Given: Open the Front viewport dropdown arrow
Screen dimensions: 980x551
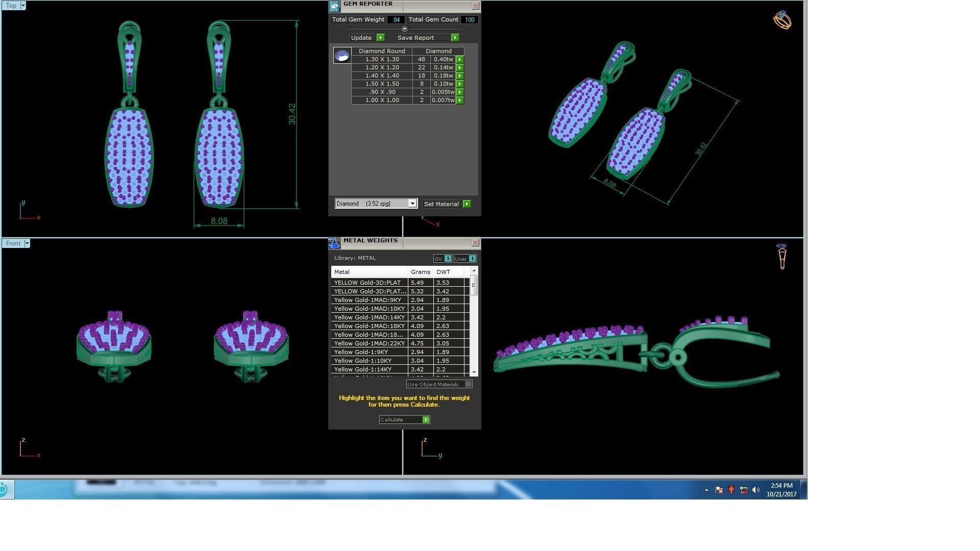Looking at the screenshot, I should 27,243.
